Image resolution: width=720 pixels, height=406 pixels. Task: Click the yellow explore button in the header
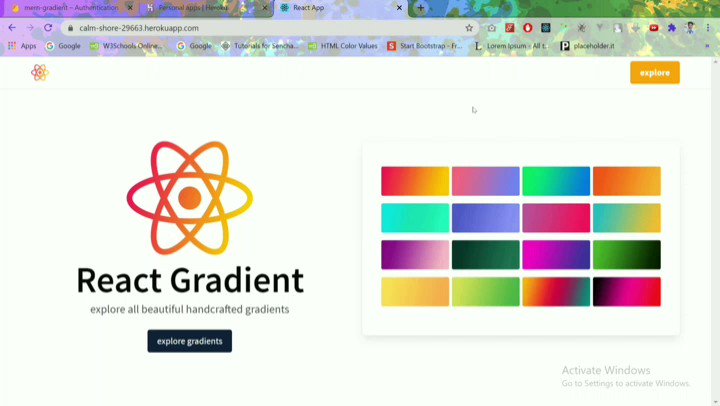pos(655,73)
